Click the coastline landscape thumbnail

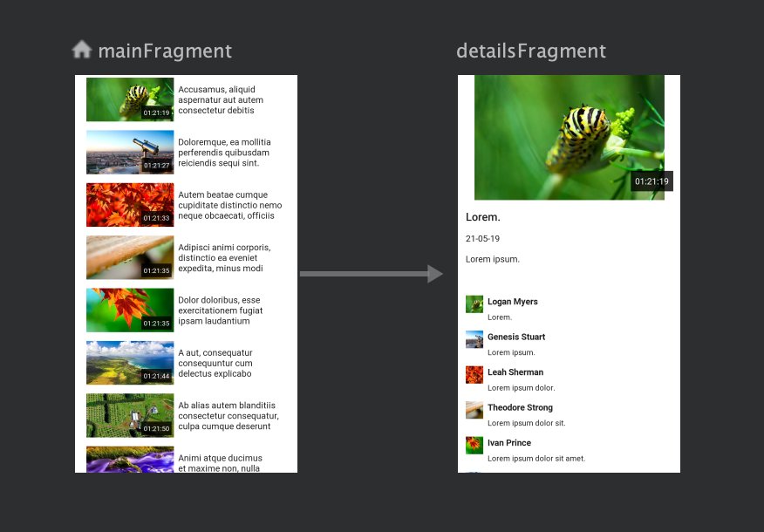click(x=130, y=363)
